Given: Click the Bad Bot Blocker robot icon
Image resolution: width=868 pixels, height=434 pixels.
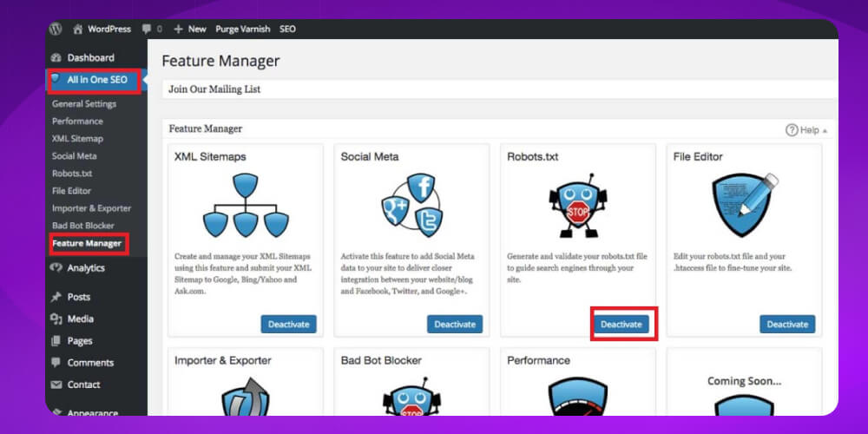Looking at the screenshot, I should (x=412, y=397).
